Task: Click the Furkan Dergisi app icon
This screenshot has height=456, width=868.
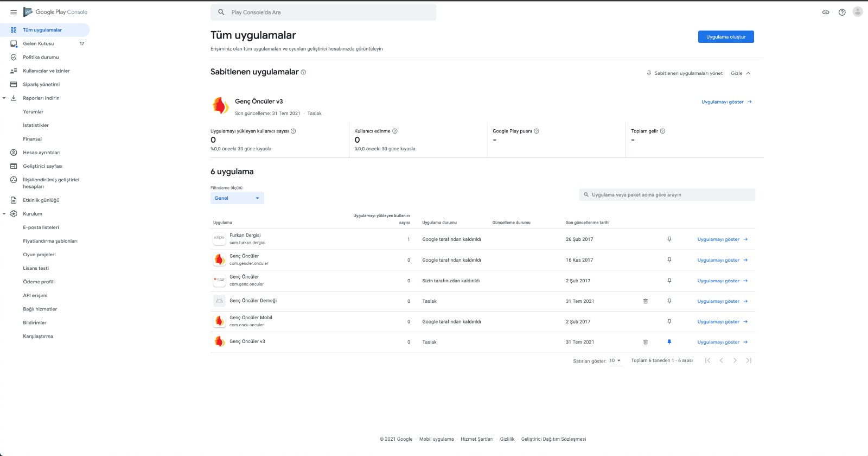Action: [219, 239]
